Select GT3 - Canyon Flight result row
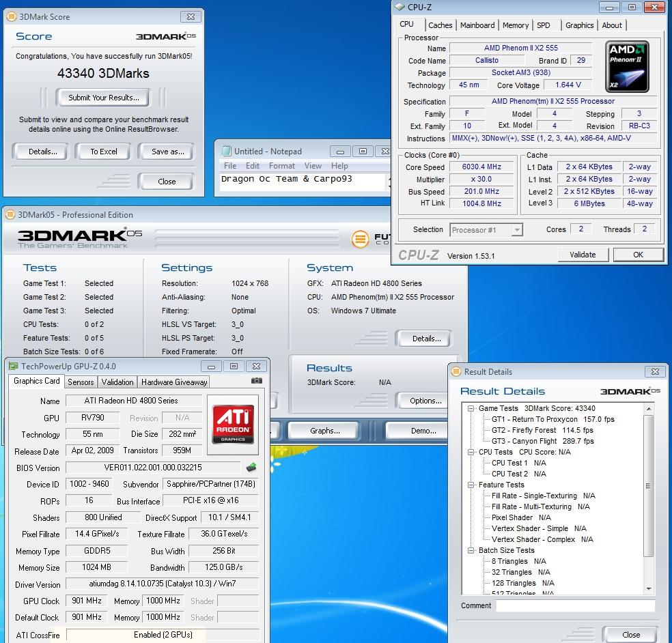 [542, 441]
